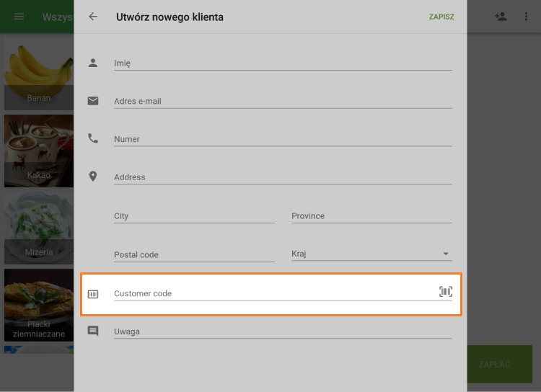This screenshot has width=541, height=392.
Task: Focus the Imię name field
Action: pyautogui.click(x=282, y=63)
